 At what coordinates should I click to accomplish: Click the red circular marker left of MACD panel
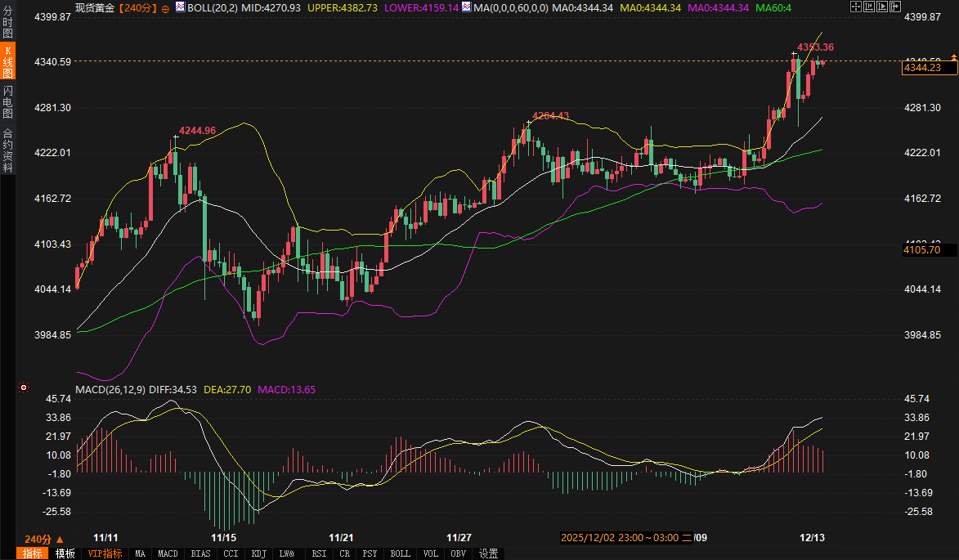click(24, 387)
